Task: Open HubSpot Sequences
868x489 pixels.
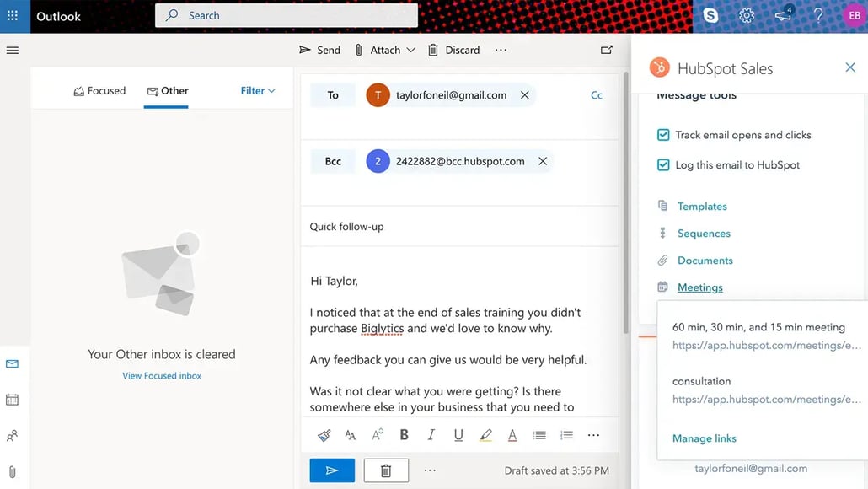Action: click(704, 234)
